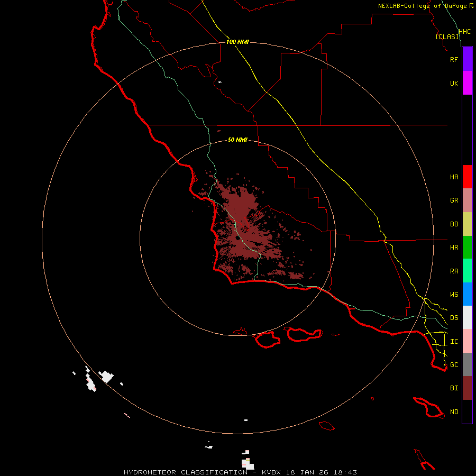This screenshot has width=476, height=476.
Task: Click the 100 NMI range ring label
Action: click(x=237, y=42)
